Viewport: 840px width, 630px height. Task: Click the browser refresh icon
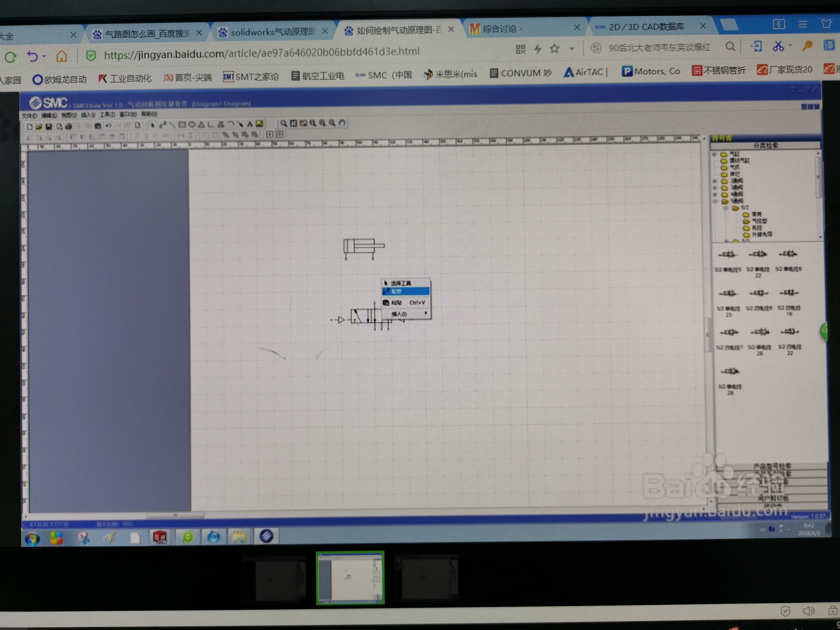click(10, 57)
